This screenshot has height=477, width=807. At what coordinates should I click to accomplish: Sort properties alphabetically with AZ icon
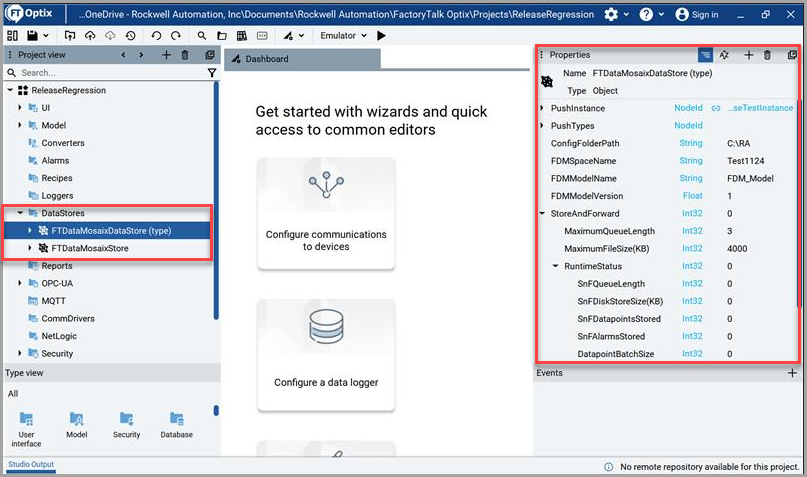[725, 55]
